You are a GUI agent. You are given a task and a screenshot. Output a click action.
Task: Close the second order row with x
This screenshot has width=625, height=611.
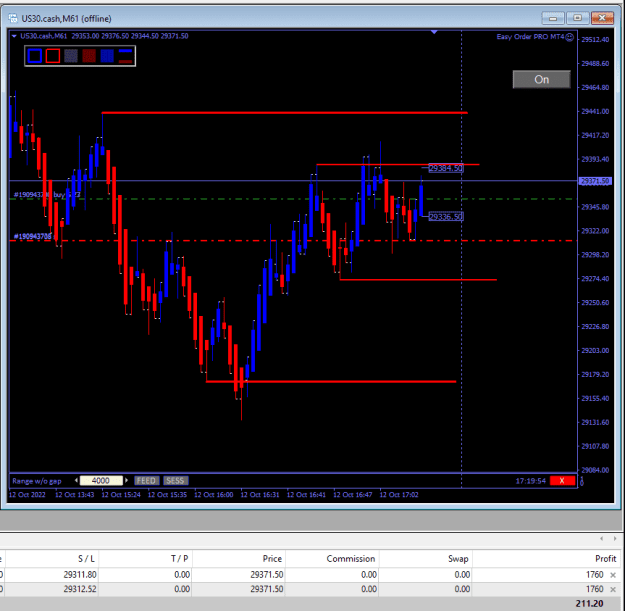click(613, 589)
